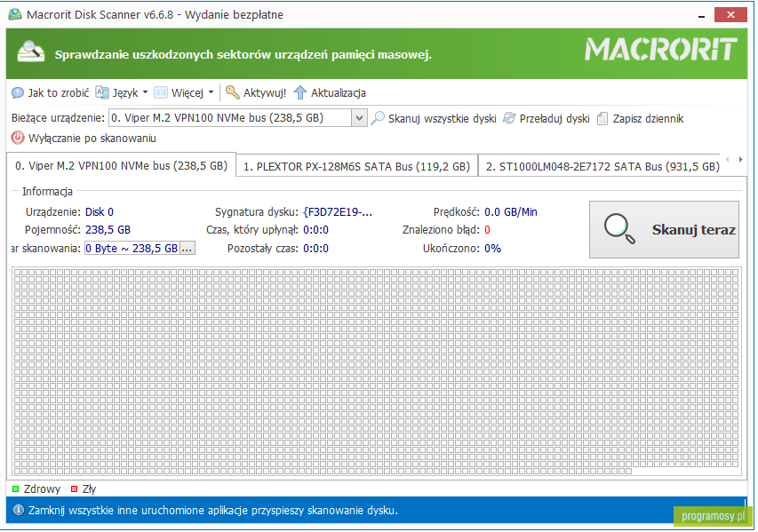Click the Aktualizacja label
The height and width of the screenshot is (532, 758).
tap(339, 92)
